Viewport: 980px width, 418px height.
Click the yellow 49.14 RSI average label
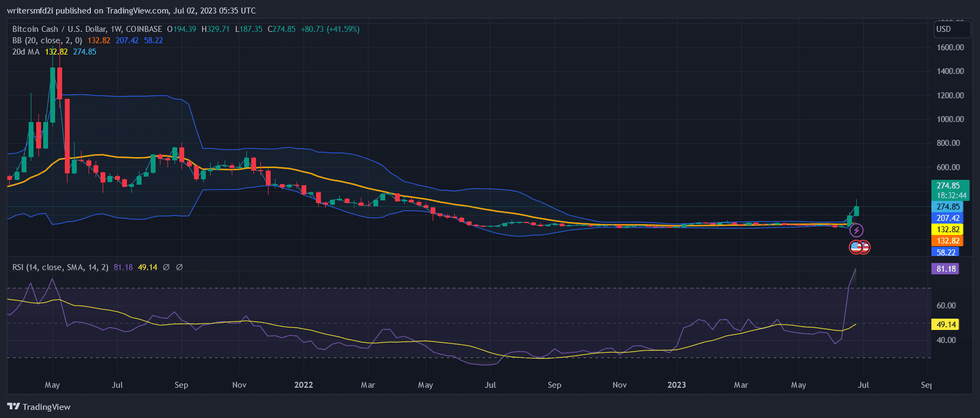(945, 325)
